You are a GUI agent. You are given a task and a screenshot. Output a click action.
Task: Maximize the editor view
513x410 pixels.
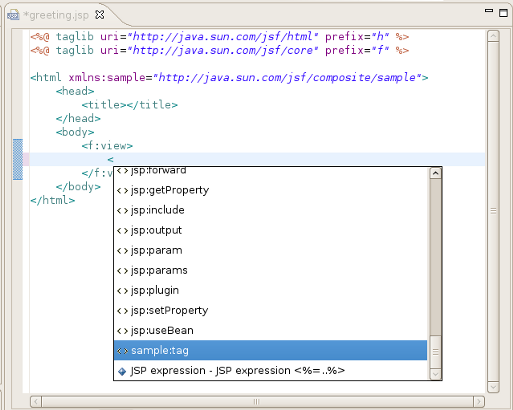tap(503, 13)
